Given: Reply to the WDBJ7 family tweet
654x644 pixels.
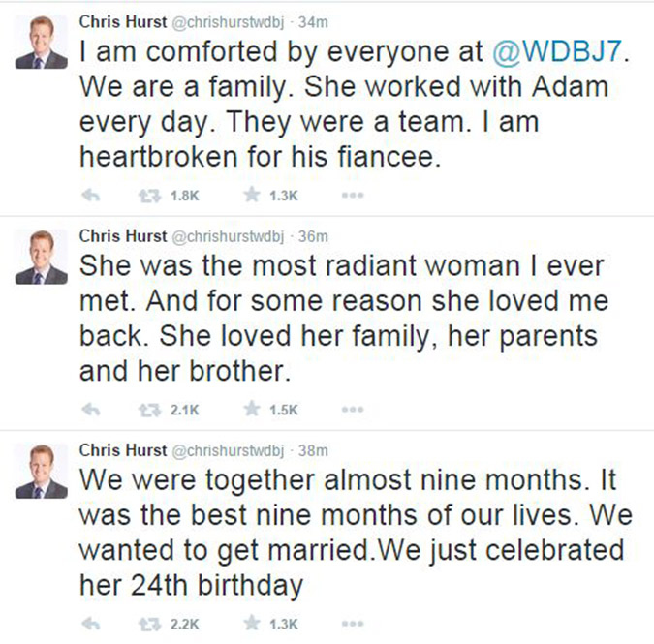Looking at the screenshot, I should 93,195.
